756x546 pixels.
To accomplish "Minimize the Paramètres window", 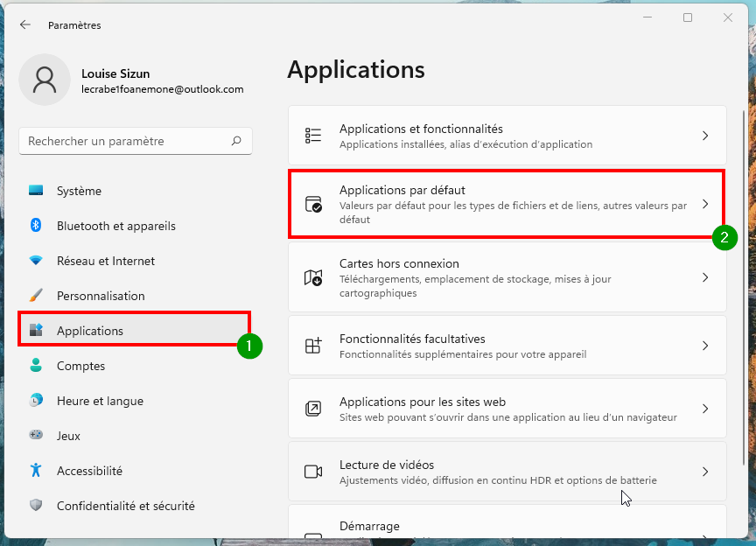I will 647,17.
